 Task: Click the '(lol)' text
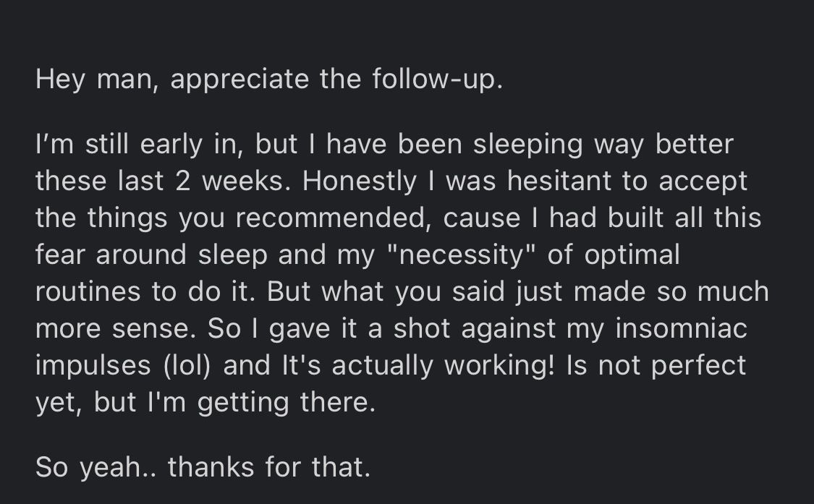(187, 366)
